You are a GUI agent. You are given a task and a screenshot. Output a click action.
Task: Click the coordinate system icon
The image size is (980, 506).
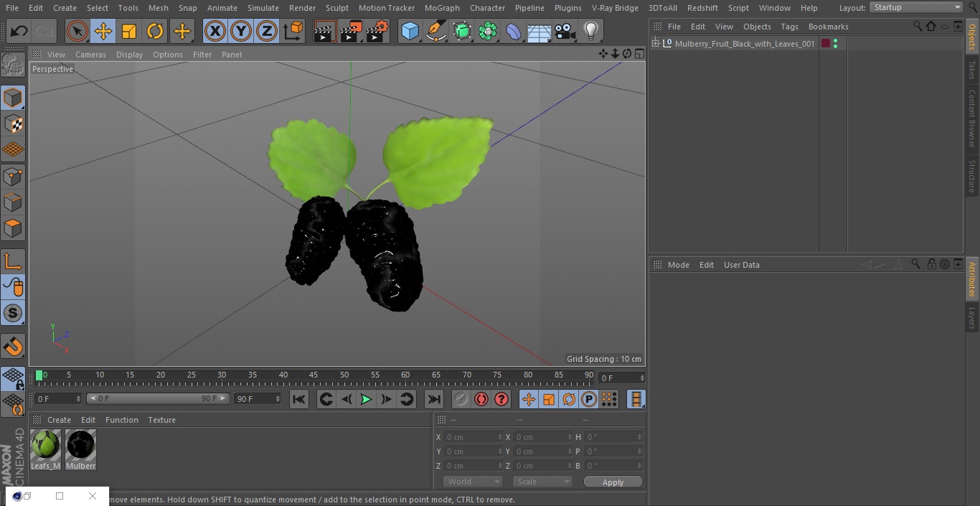[x=293, y=31]
